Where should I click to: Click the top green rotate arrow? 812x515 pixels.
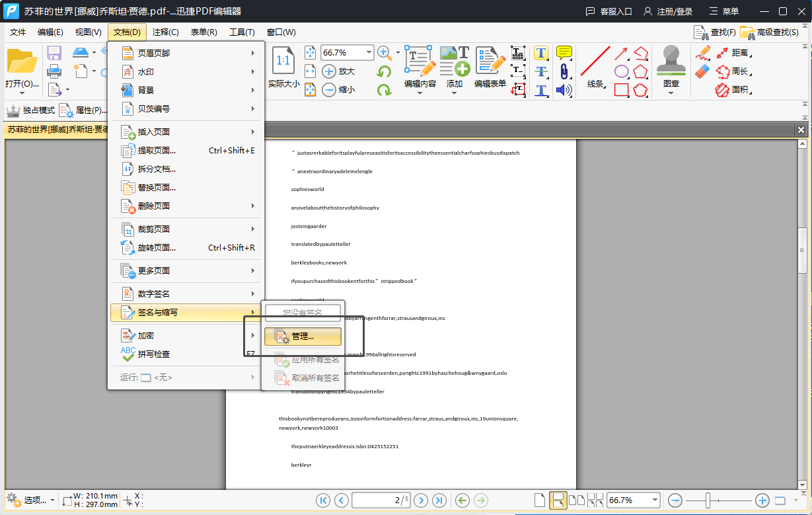384,71
